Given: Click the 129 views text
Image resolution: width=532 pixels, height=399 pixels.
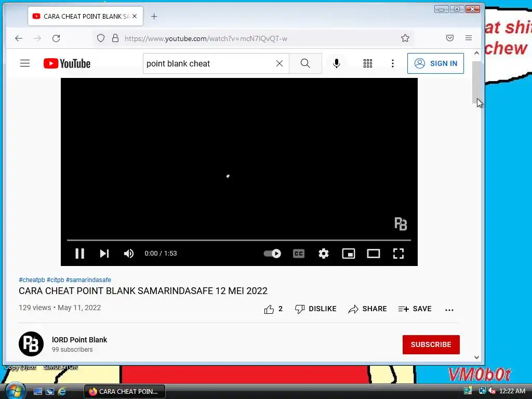Looking at the screenshot, I should (x=35, y=308).
